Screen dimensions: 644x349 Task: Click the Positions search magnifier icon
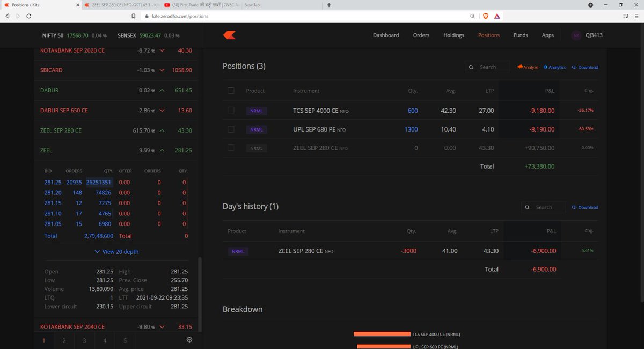pos(471,67)
